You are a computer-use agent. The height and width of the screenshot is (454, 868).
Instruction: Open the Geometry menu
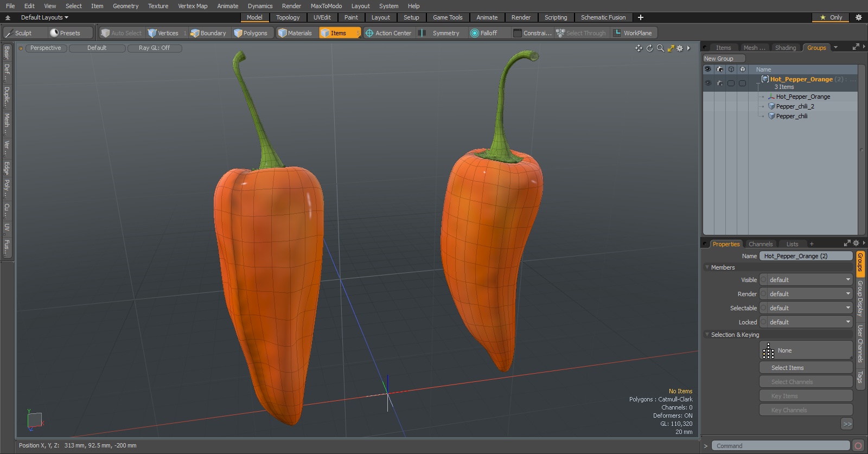point(125,6)
